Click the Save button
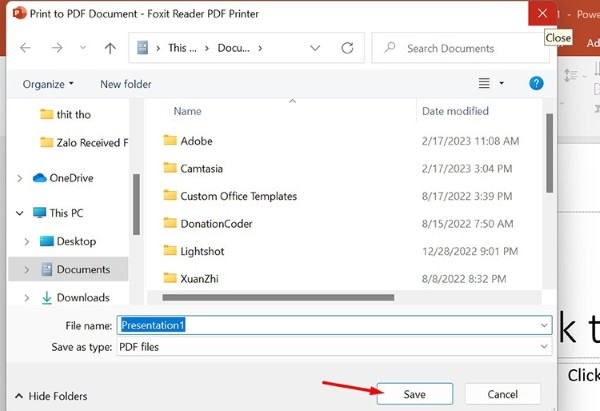This screenshot has width=600, height=411. pyautogui.click(x=414, y=394)
